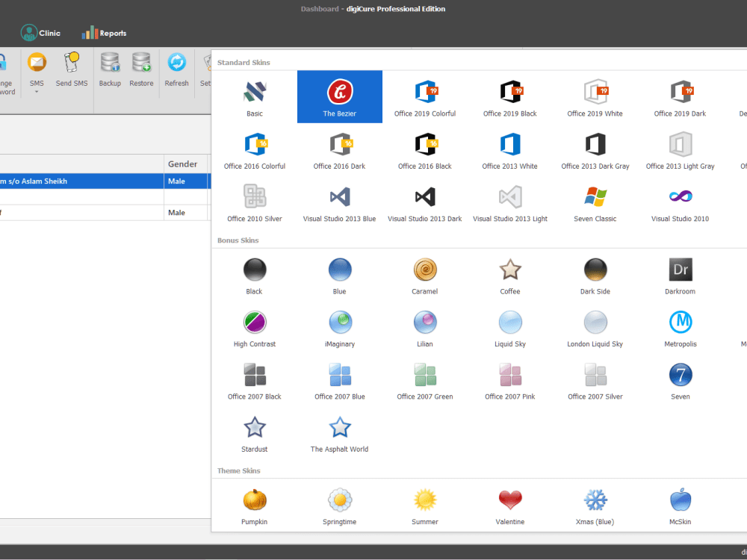Apply the London Liquid Sky skin
The height and width of the screenshot is (560, 747).
coord(595,328)
